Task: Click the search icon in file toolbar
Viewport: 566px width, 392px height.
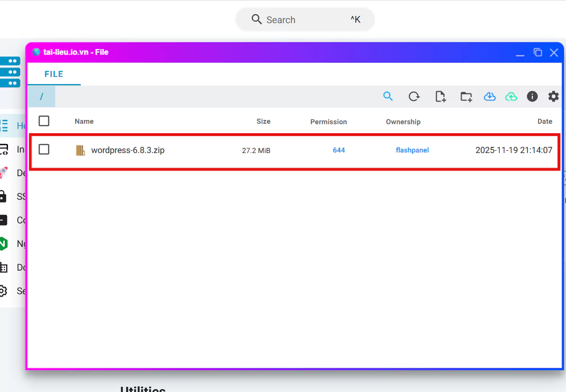Action: pos(388,96)
